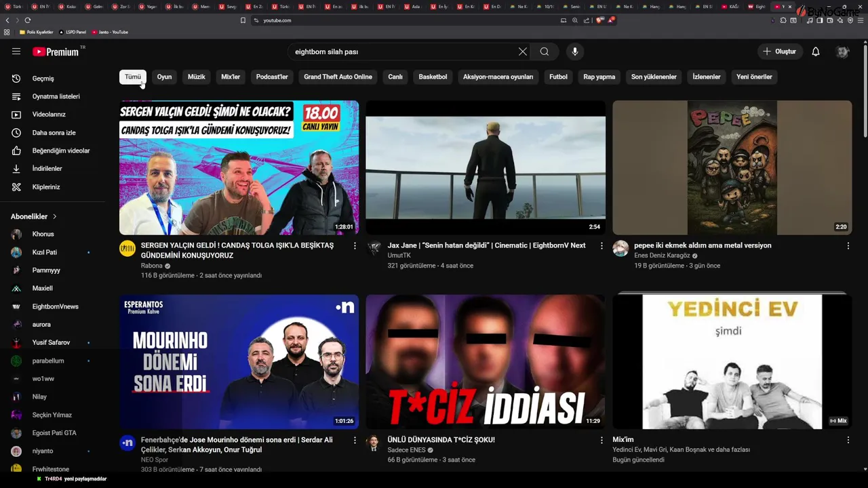The image size is (868, 488).
Task: Open the Brave Shields lion icon
Action: tap(599, 20)
